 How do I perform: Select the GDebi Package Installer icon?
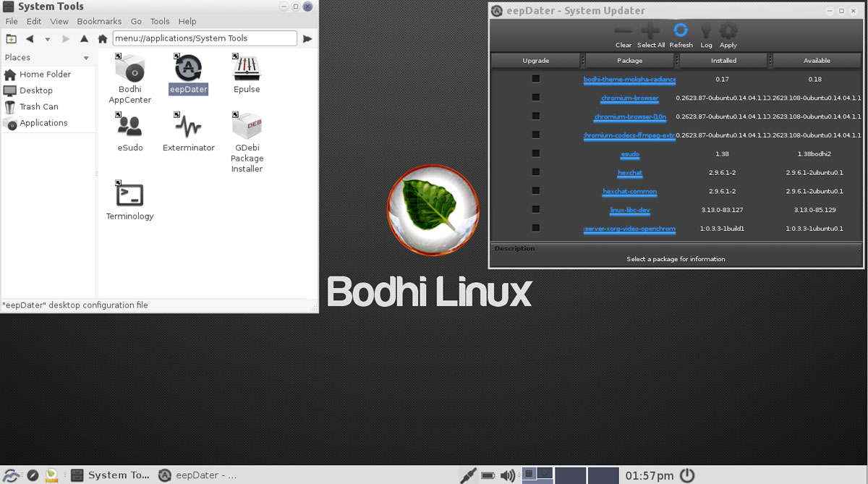(x=247, y=127)
